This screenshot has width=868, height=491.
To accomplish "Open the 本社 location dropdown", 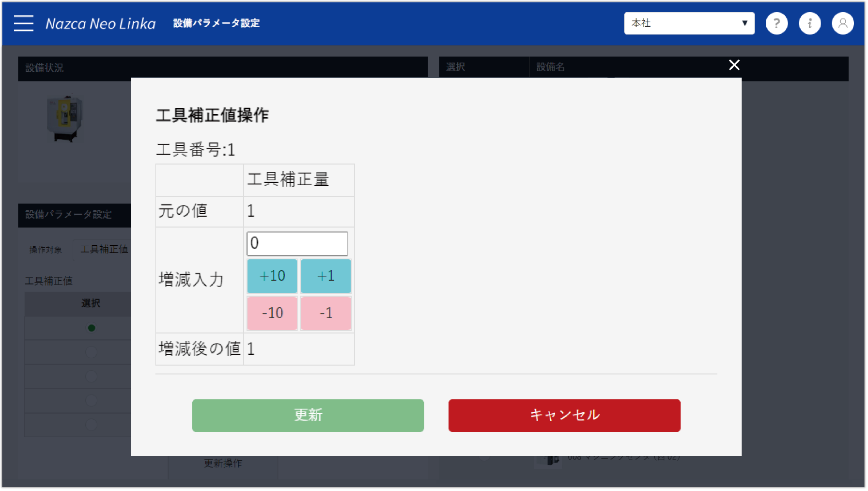I will pyautogui.click(x=689, y=23).
